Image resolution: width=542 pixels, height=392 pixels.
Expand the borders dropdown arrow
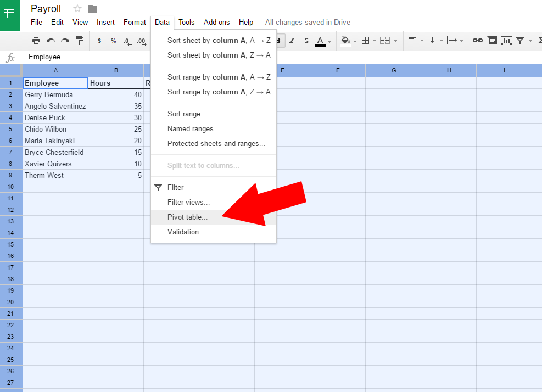tap(375, 41)
